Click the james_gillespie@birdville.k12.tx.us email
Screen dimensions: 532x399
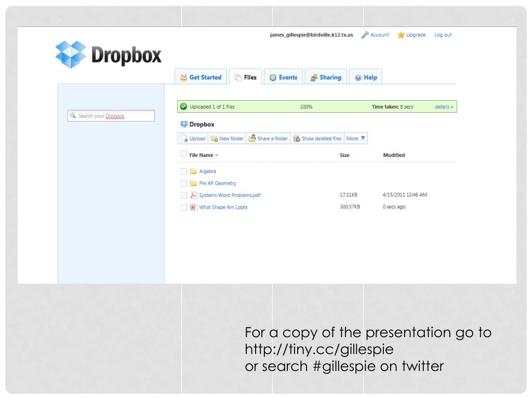(x=312, y=35)
